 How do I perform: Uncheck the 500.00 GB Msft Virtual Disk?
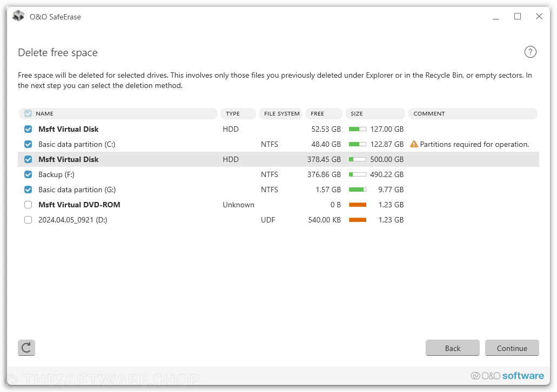28,159
